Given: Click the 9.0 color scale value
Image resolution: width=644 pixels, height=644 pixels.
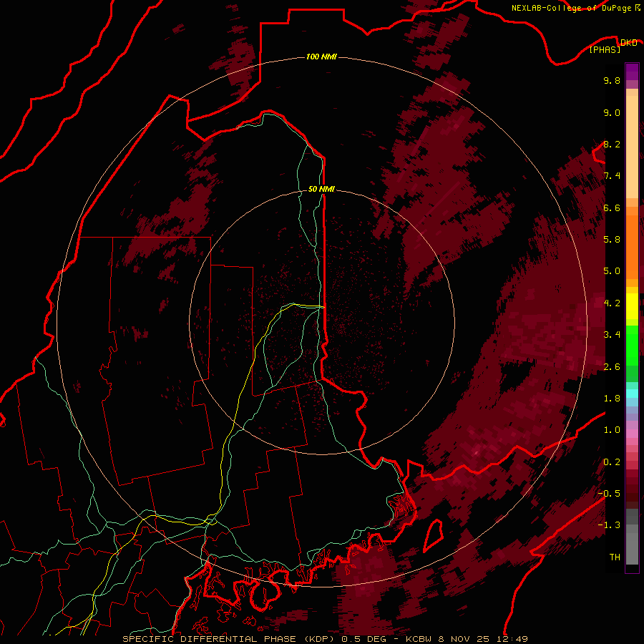Looking at the screenshot, I should tap(612, 112).
